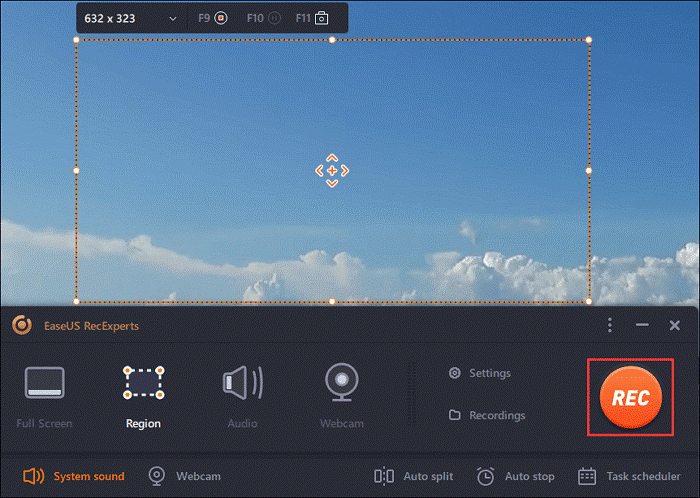Click the bottom-middle edge region handle
The height and width of the screenshot is (498, 700).
pyautogui.click(x=332, y=302)
